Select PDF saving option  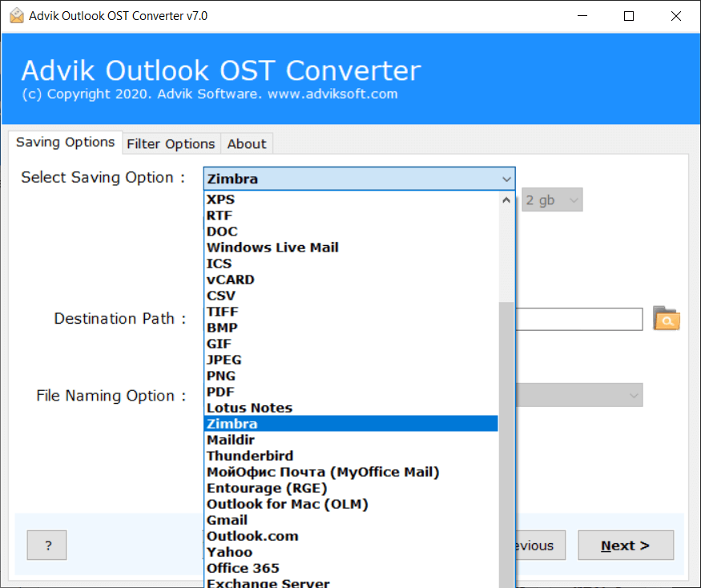pos(351,393)
